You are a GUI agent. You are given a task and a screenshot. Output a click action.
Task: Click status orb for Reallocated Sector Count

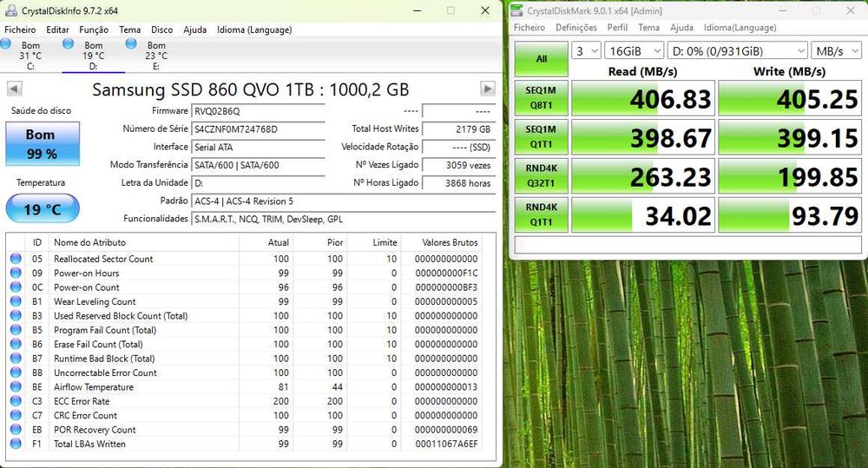pyautogui.click(x=16, y=259)
